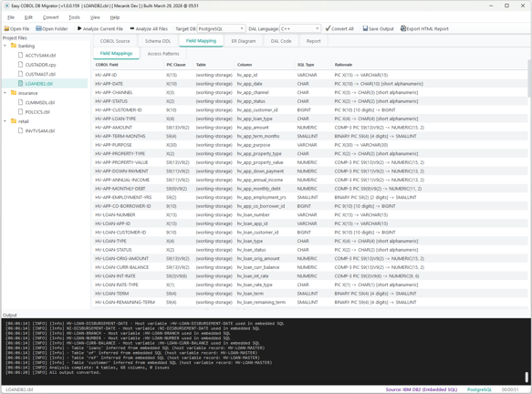This screenshot has height=394, width=532.
Task: Click the Convert All button label
Action: pyautogui.click(x=342, y=29)
